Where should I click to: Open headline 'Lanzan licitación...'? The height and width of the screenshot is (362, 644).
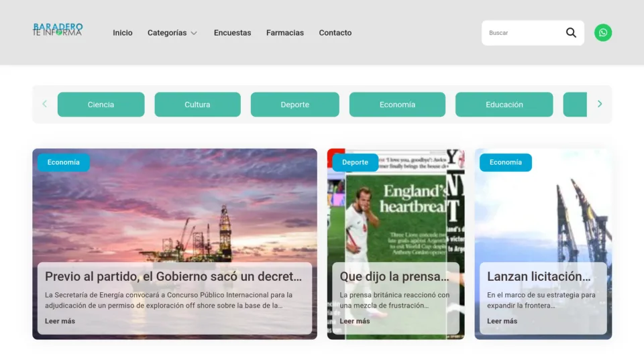(539, 277)
